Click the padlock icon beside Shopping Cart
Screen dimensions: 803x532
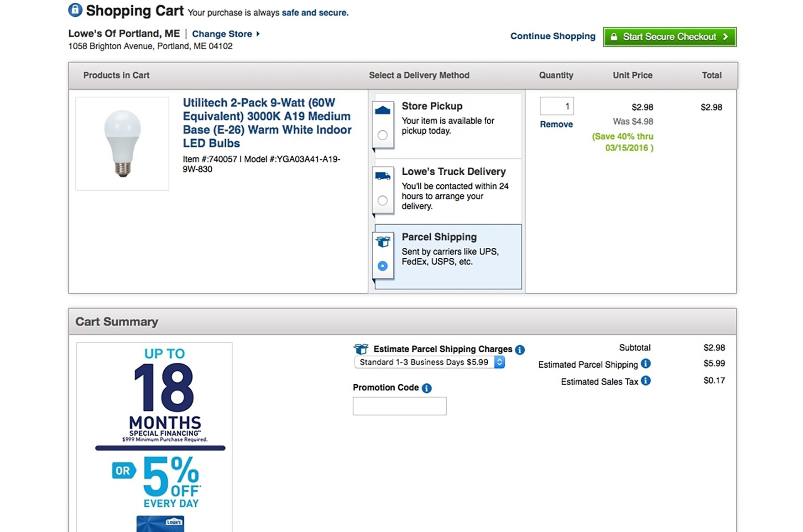[x=75, y=10]
